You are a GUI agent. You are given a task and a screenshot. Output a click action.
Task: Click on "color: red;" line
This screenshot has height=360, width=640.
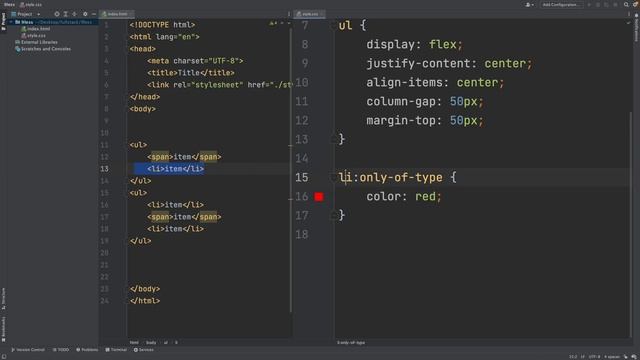[404, 197]
